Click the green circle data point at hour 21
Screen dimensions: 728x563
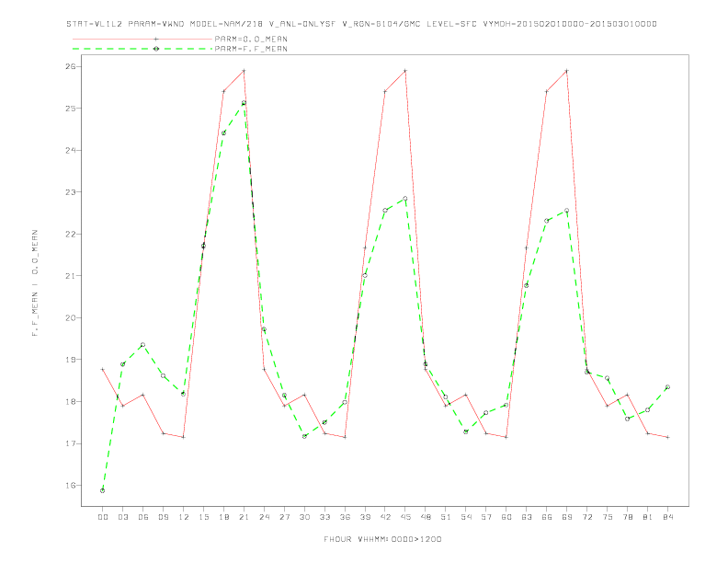click(x=244, y=103)
